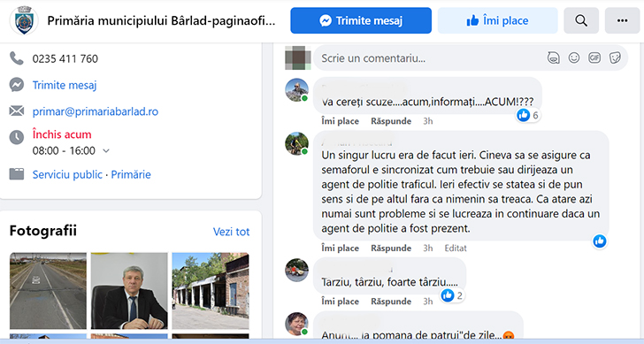Image resolution: width=644 pixels, height=344 pixels.
Task: Open the Trimite mesaj link in sidebar
Action: click(65, 85)
